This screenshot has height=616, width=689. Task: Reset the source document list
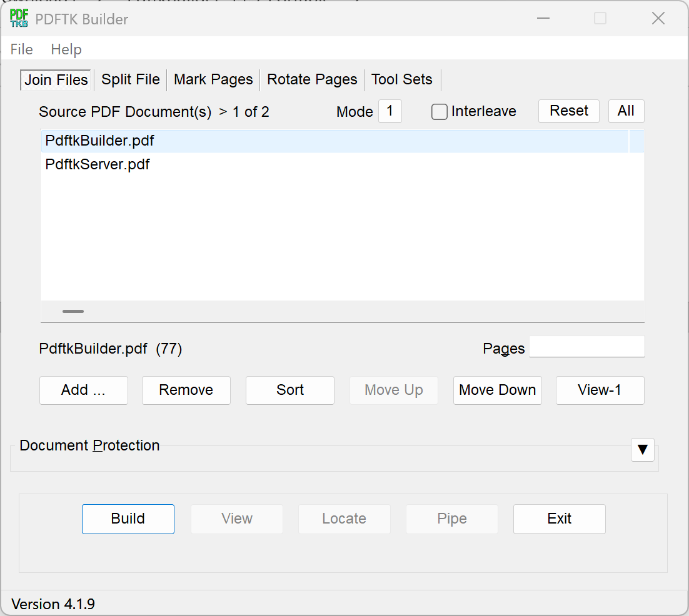568,111
